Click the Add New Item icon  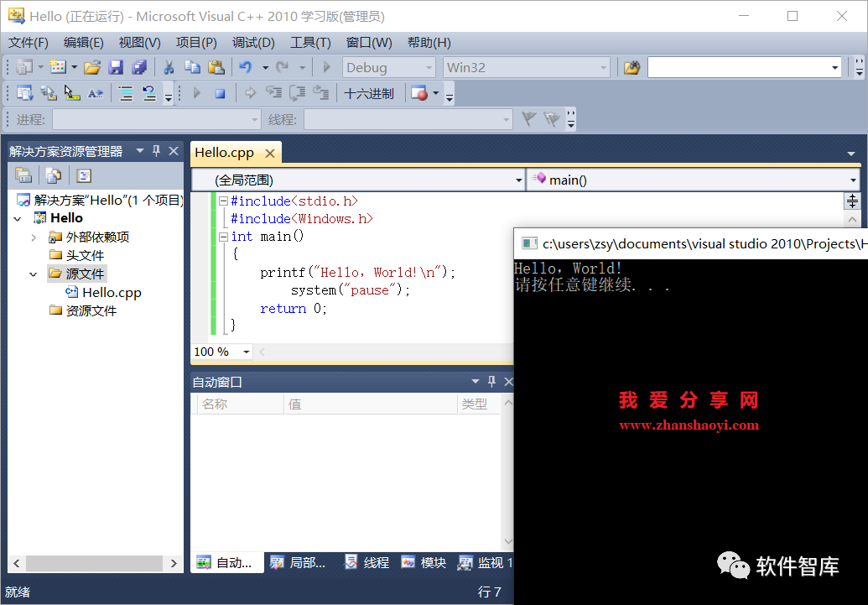58,67
